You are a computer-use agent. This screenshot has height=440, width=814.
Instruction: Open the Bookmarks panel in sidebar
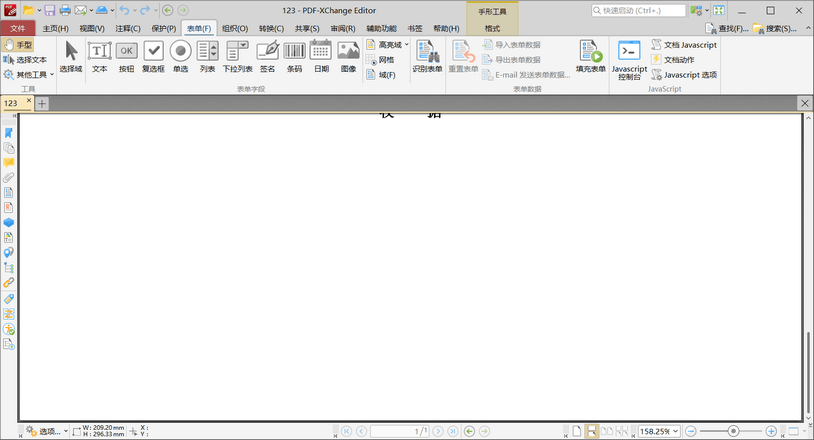point(9,132)
